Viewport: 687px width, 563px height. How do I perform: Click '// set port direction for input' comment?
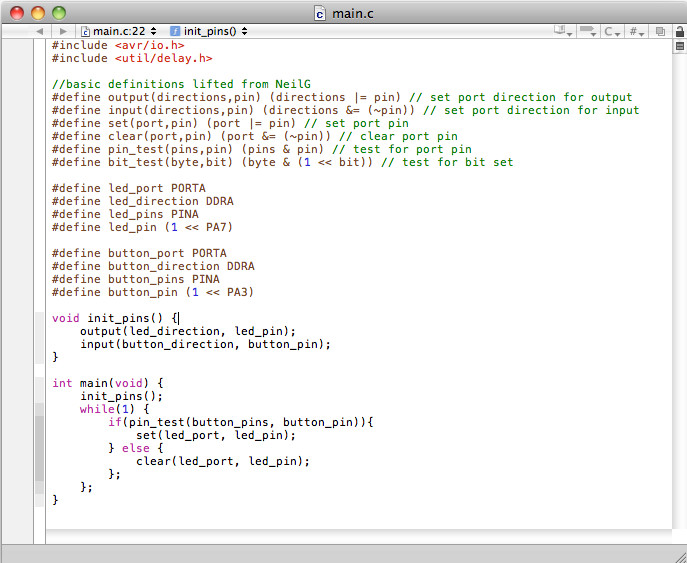531,110
